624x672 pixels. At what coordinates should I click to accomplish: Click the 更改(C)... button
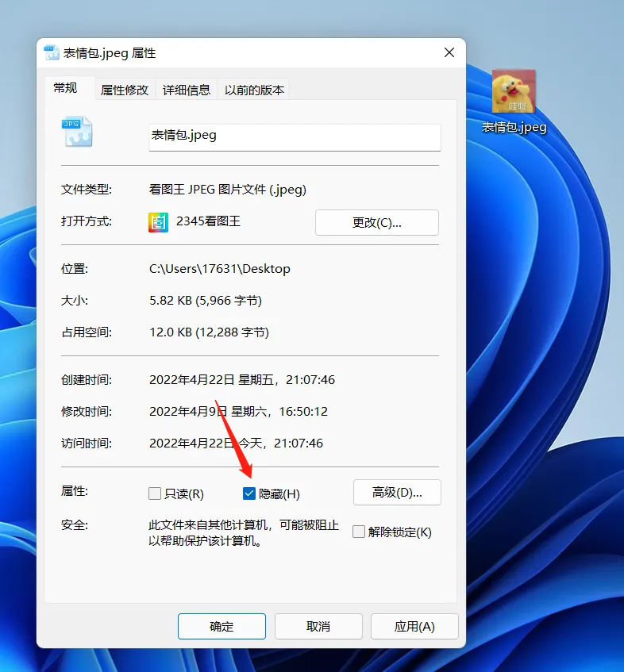pyautogui.click(x=377, y=222)
